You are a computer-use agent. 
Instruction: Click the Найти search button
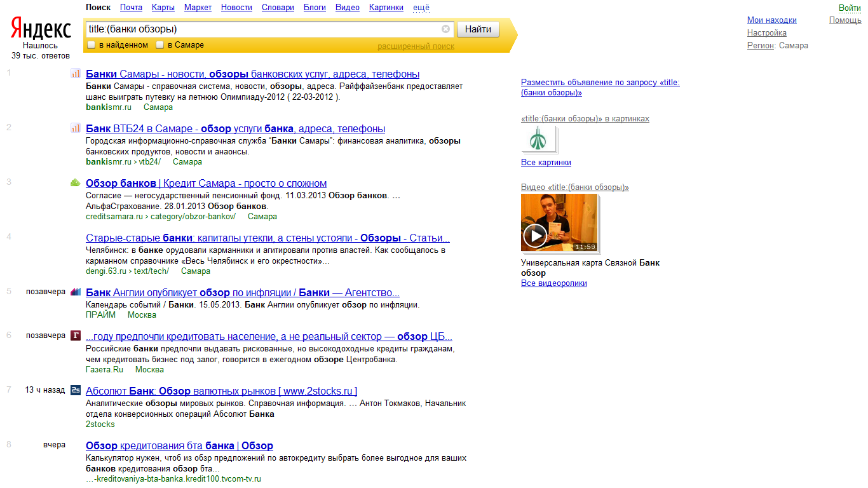point(478,29)
